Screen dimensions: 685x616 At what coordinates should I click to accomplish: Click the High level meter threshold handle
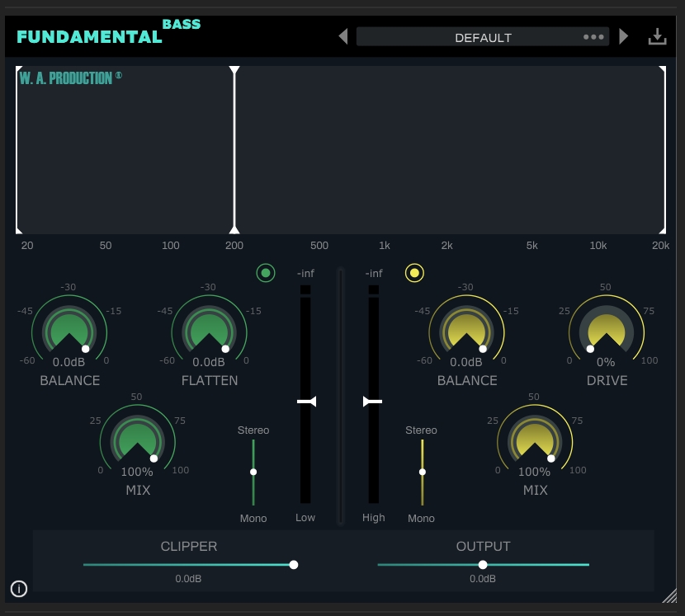point(372,402)
